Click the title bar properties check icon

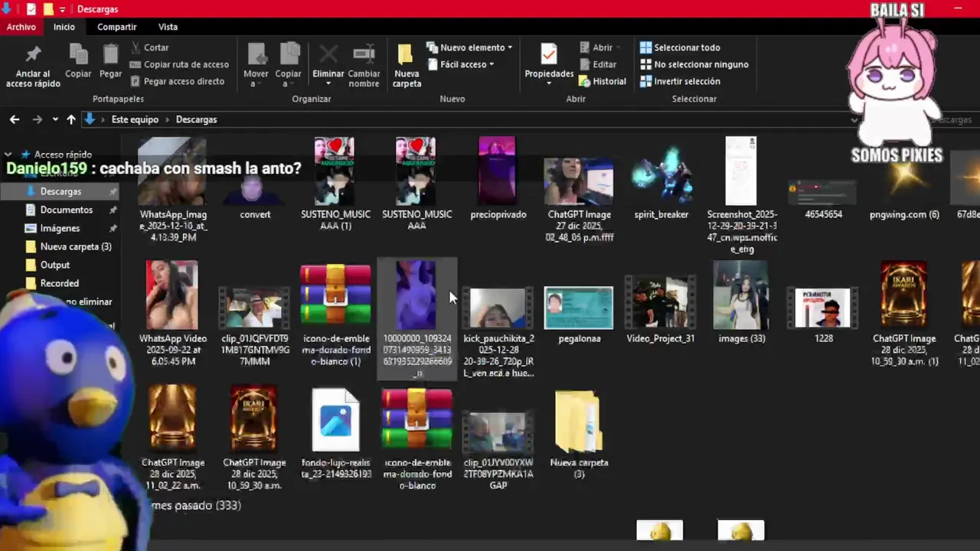[31, 9]
